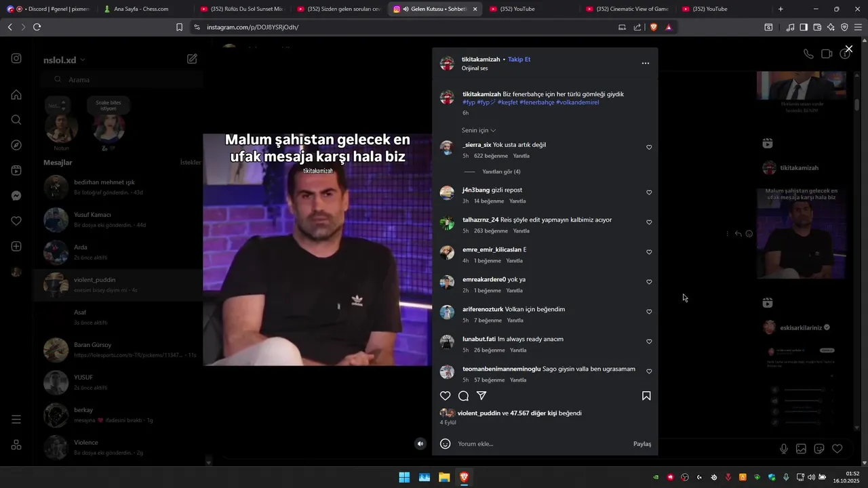Like the comment by ariferenozturk
The image size is (868, 488).
tap(649, 312)
